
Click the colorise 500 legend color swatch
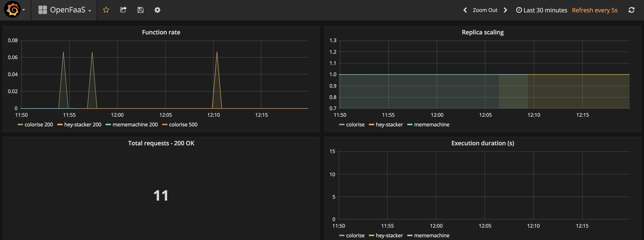point(165,125)
